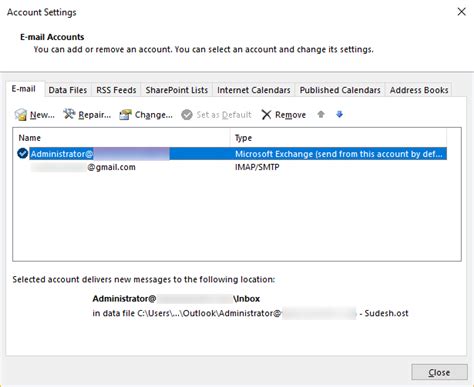Click the Microsoft Exchange type cell
This screenshot has width=474, height=387.
(339, 154)
